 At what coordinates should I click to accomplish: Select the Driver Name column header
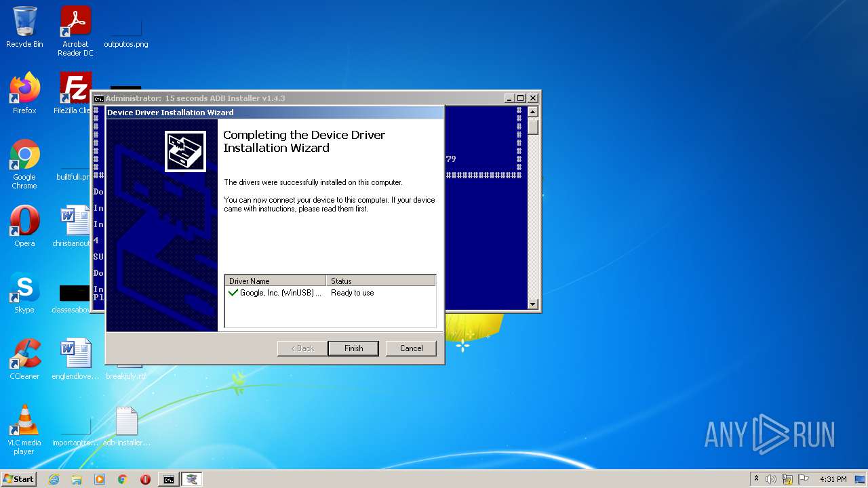coord(275,281)
